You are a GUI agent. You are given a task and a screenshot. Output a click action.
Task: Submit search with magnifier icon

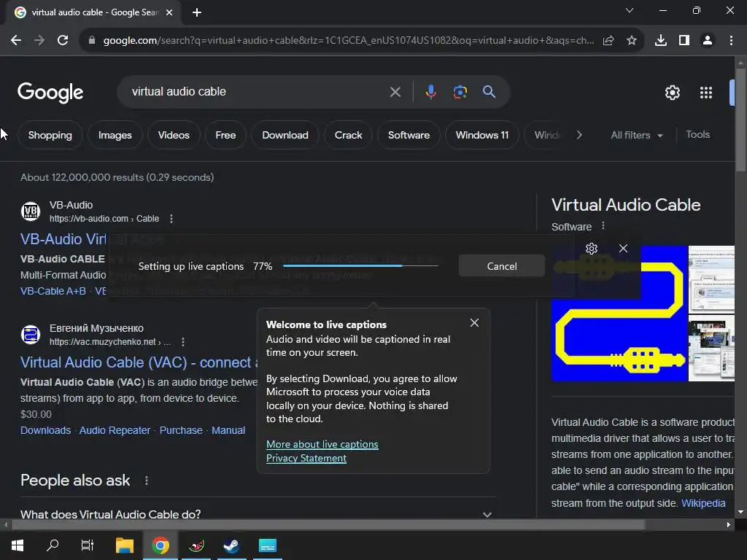coord(489,91)
